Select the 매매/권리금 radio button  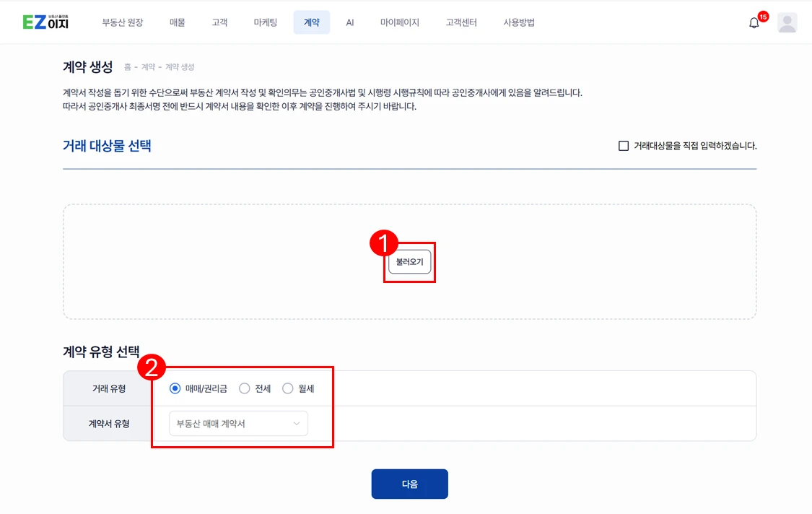[x=175, y=388]
